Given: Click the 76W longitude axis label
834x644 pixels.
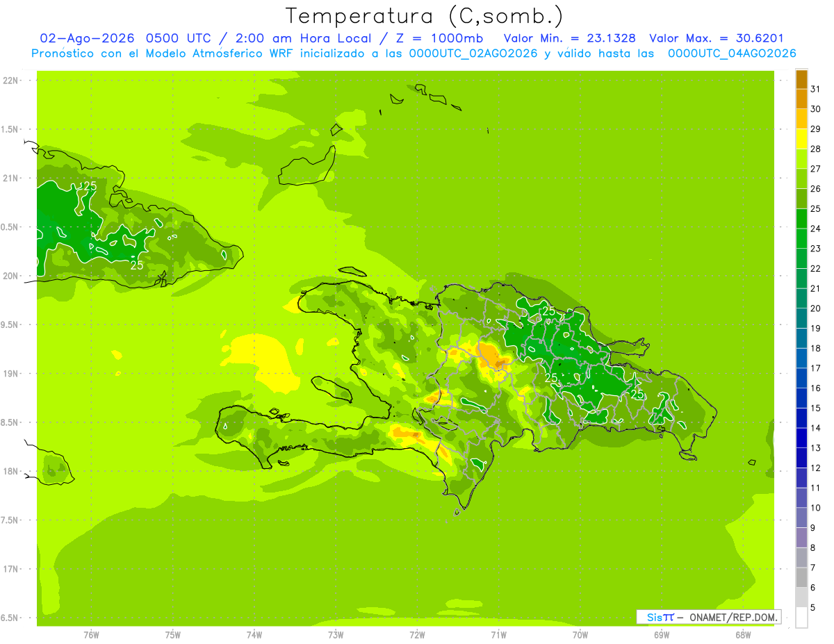Looking at the screenshot, I should 91,635.
